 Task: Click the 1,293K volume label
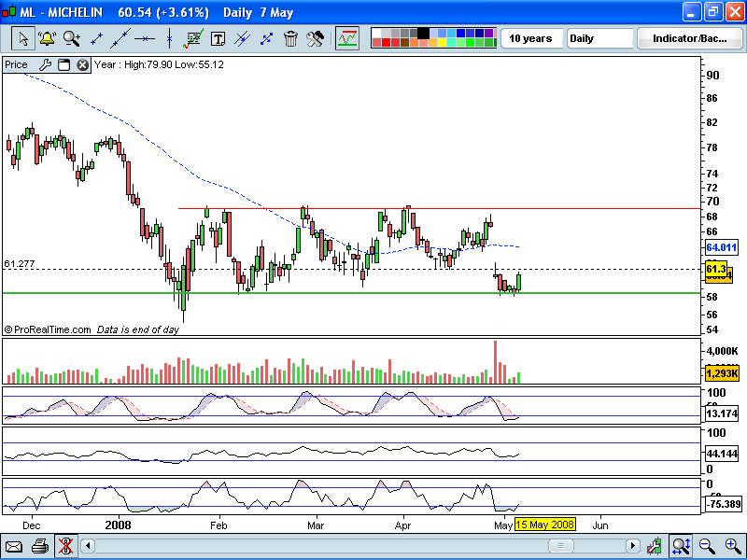[x=722, y=373]
